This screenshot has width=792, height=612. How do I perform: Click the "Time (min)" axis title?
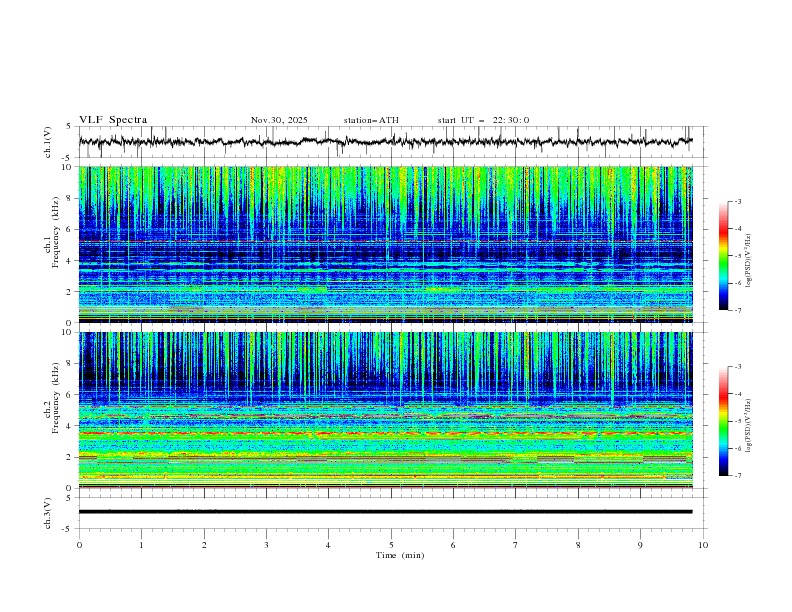[400, 555]
